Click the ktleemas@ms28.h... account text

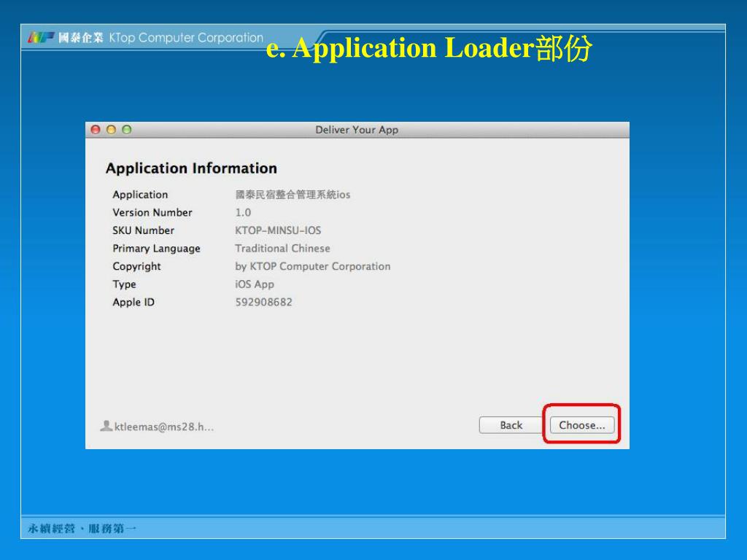tap(164, 427)
